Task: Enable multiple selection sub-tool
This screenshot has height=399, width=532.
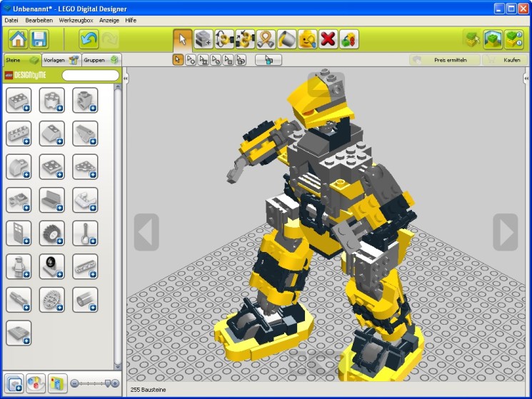Action: [191, 60]
